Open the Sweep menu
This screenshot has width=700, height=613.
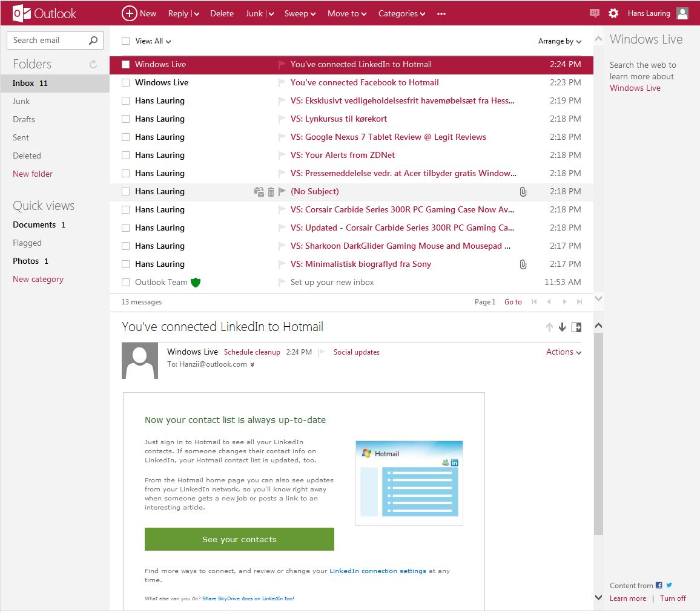click(300, 13)
